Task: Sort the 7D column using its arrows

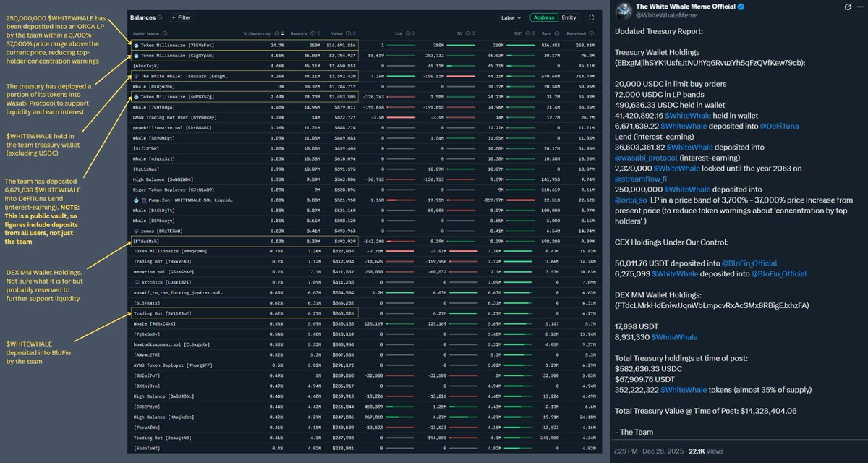Action: tap(475, 33)
